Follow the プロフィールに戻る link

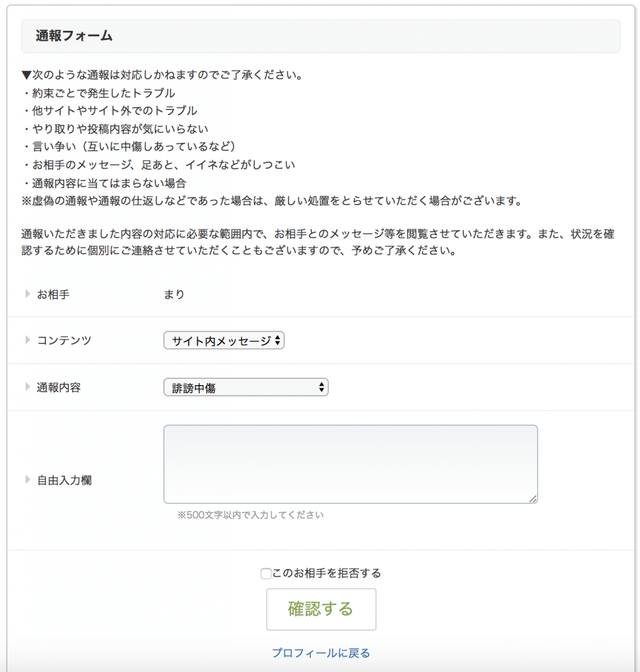coord(321,653)
